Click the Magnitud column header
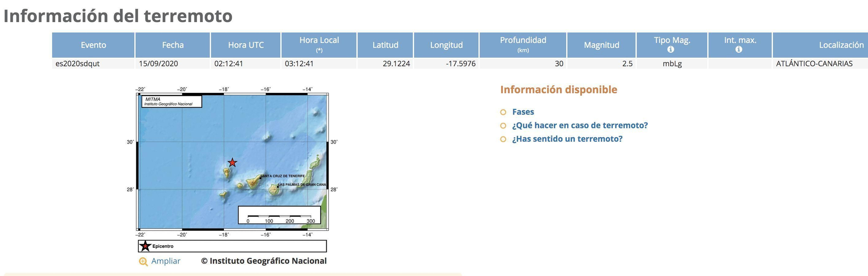This screenshot has width=868, height=276. coord(601,45)
